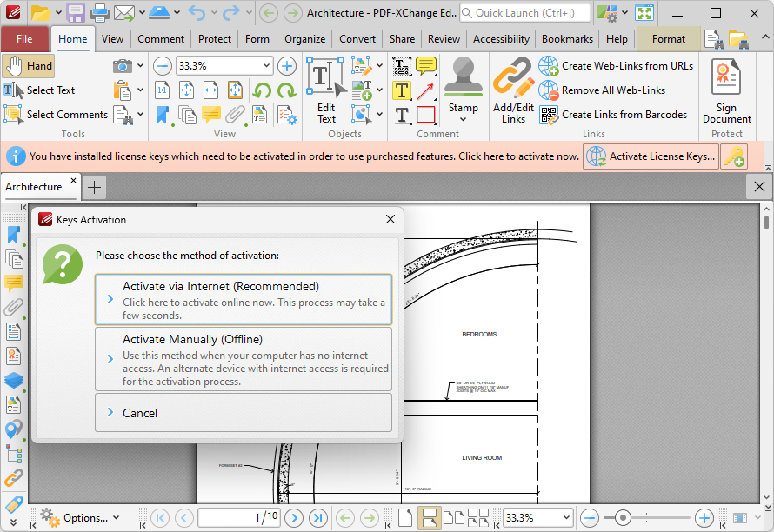Open the Layers pane in sidebar

(14, 380)
